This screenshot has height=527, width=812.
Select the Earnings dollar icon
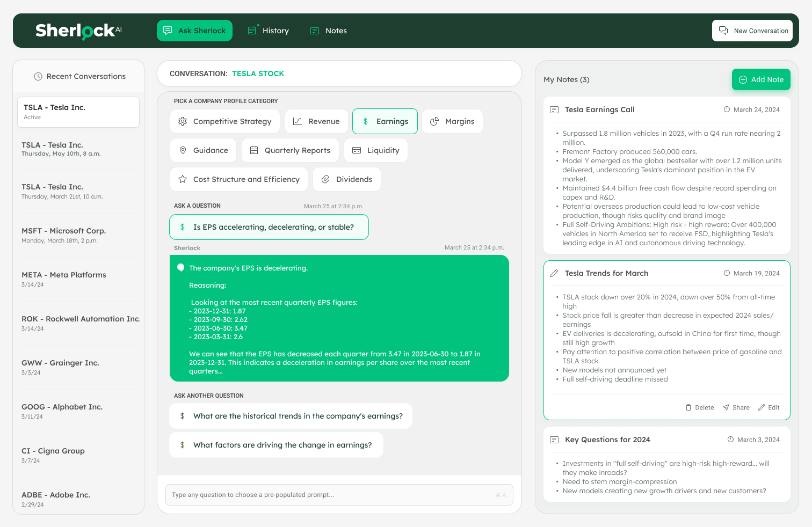(x=366, y=121)
